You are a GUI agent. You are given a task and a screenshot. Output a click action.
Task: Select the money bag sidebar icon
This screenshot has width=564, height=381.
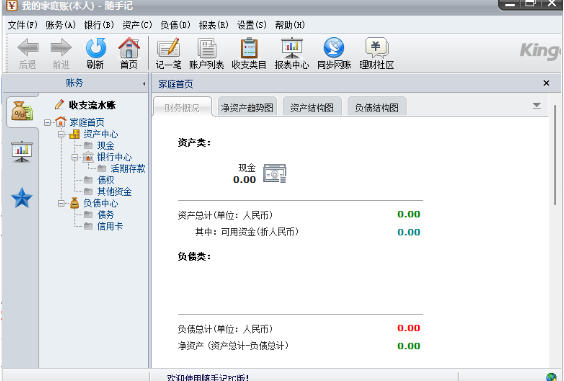22,111
